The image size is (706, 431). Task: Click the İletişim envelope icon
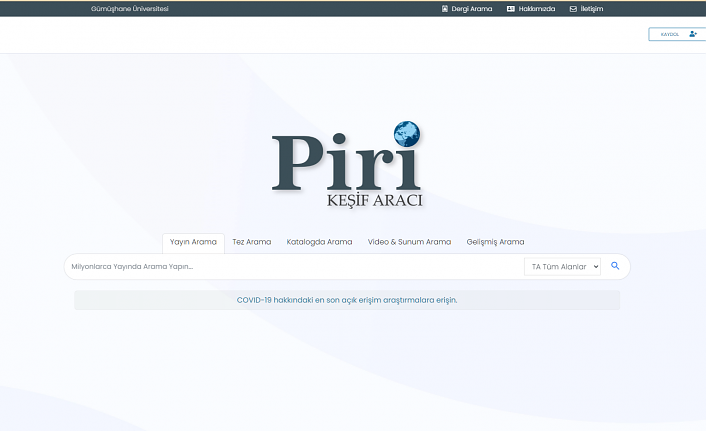pos(573,9)
